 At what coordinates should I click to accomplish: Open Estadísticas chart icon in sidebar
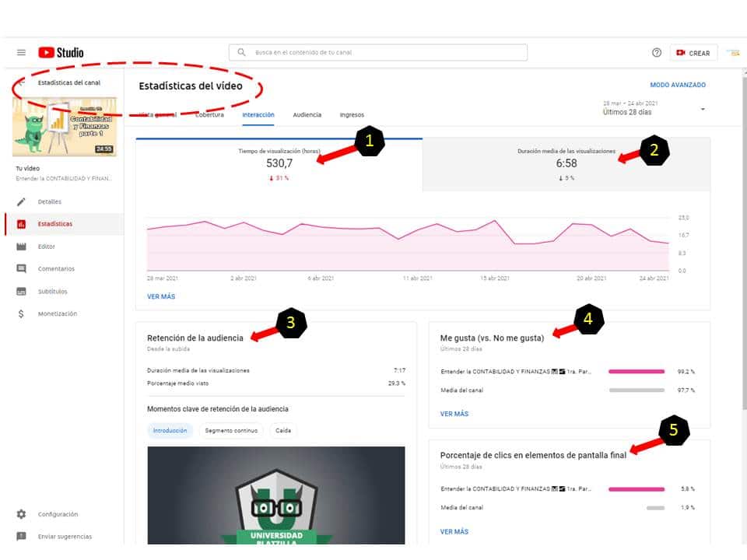(x=21, y=224)
